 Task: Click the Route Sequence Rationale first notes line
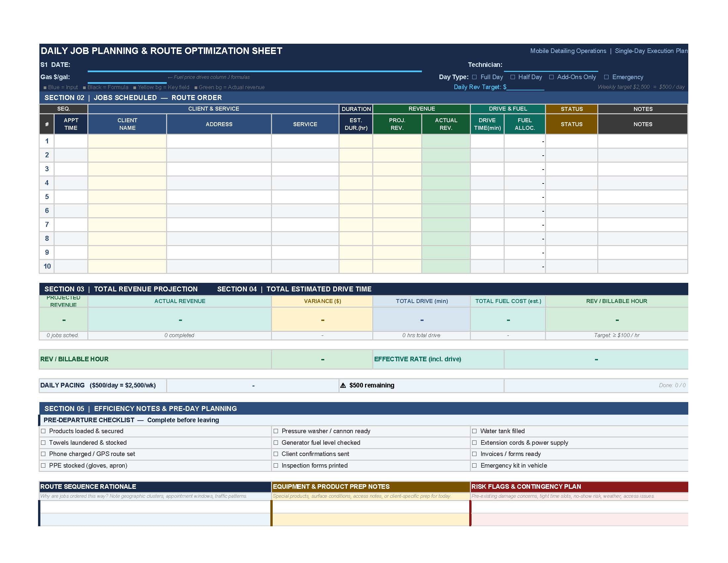pyautogui.click(x=155, y=507)
